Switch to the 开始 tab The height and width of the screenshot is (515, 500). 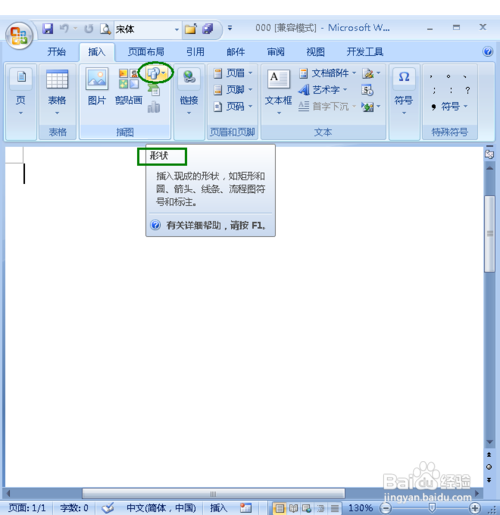(x=57, y=52)
